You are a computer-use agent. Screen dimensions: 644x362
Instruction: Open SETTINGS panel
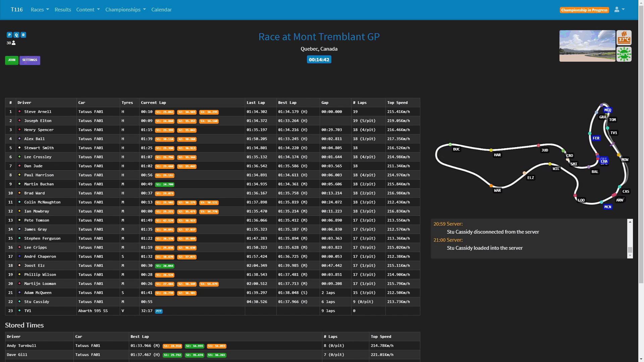(30, 60)
